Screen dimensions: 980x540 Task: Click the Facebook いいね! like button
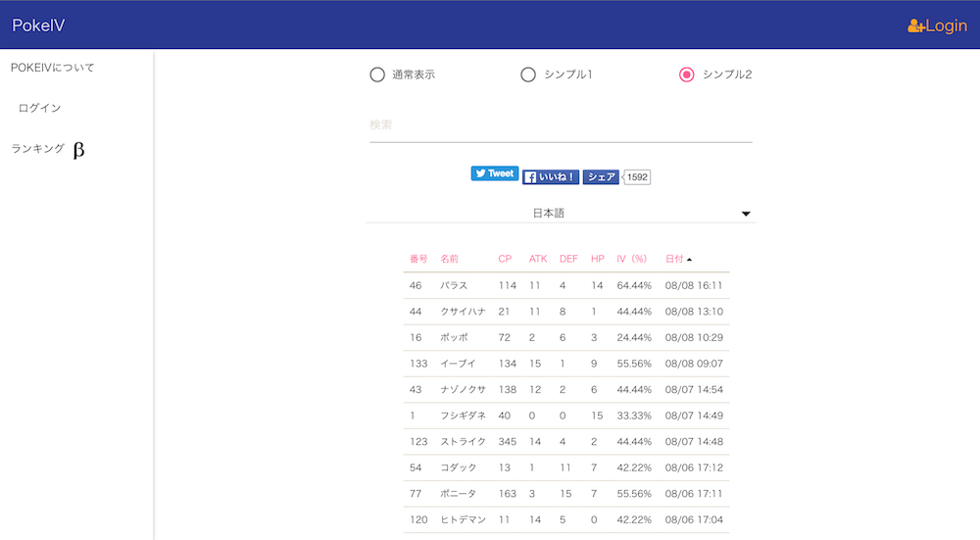551,176
